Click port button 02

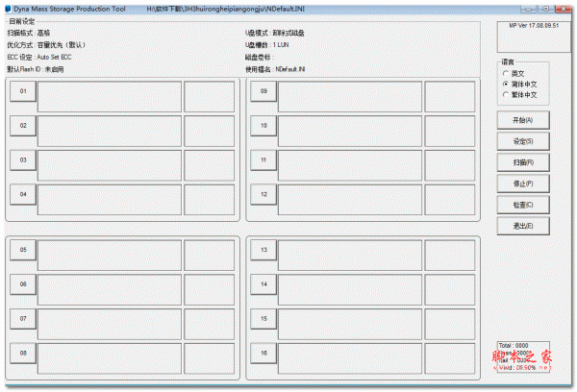(23, 126)
